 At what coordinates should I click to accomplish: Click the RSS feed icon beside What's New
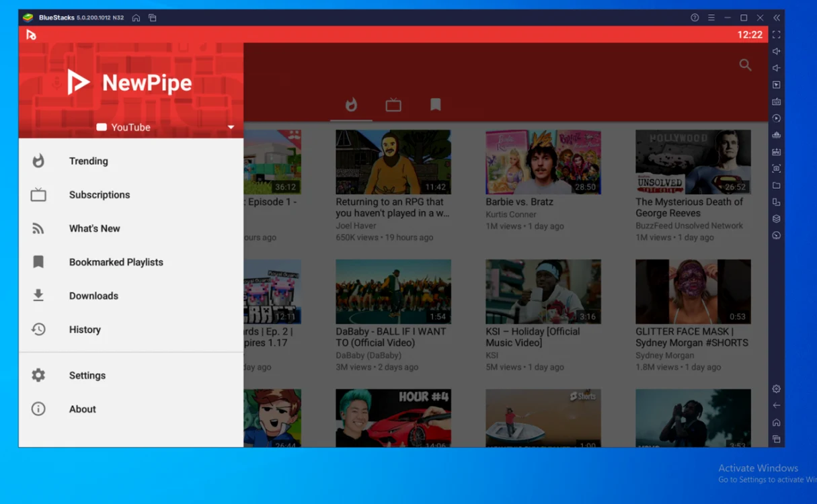point(38,228)
